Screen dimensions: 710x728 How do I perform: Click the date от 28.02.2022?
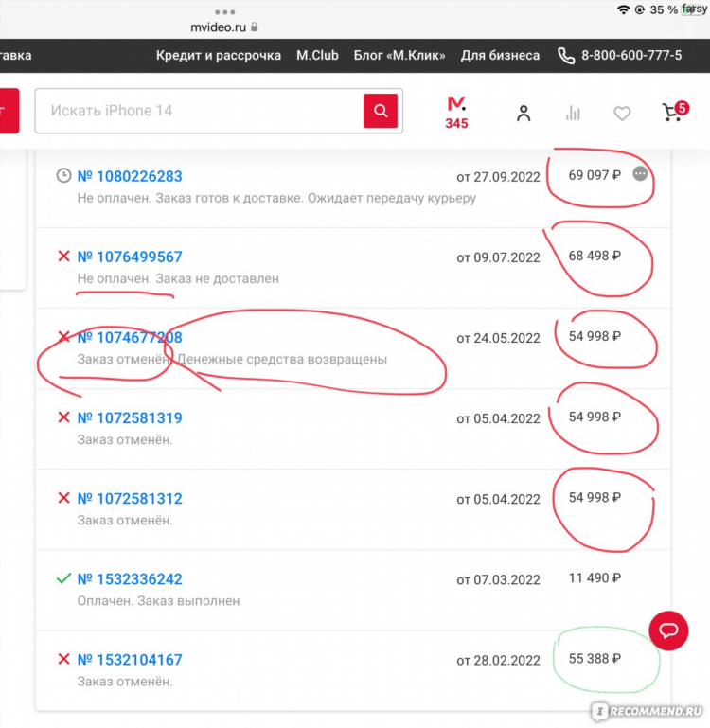coord(498,660)
